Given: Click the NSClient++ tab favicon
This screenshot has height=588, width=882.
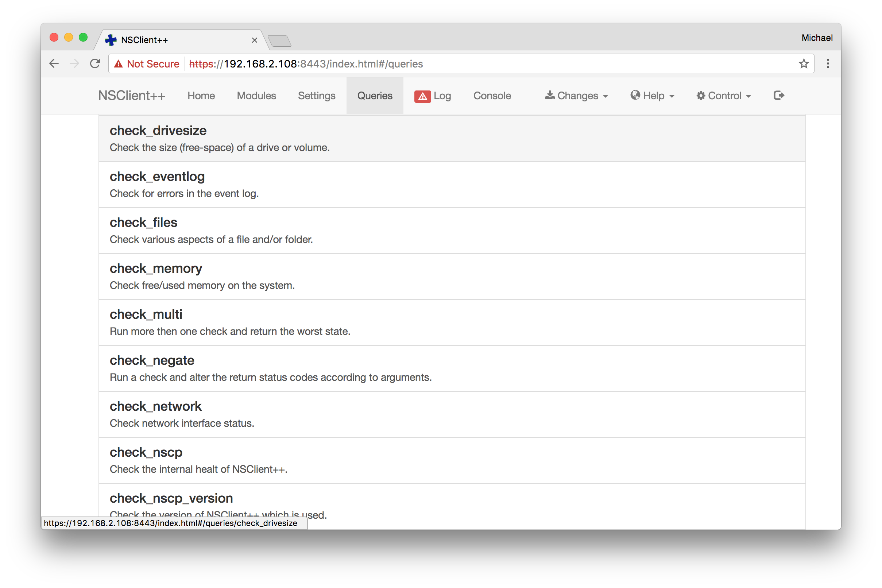Looking at the screenshot, I should click(x=111, y=40).
